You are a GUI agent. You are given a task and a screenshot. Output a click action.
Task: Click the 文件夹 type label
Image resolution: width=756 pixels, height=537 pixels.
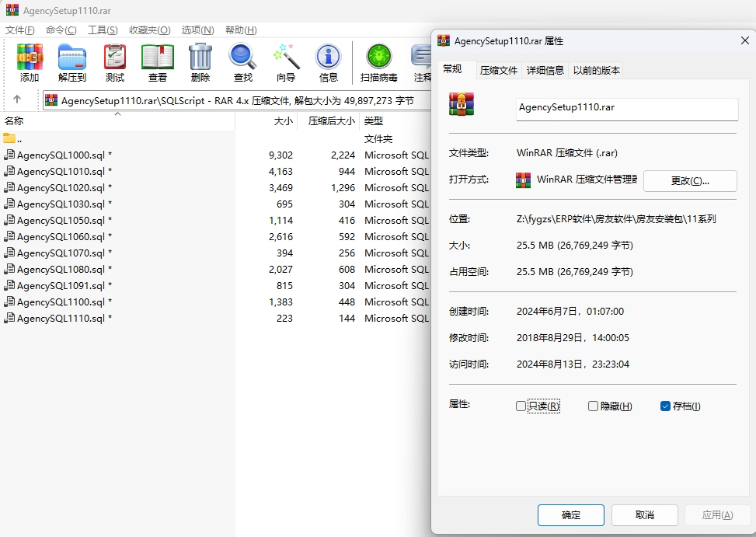point(378,139)
